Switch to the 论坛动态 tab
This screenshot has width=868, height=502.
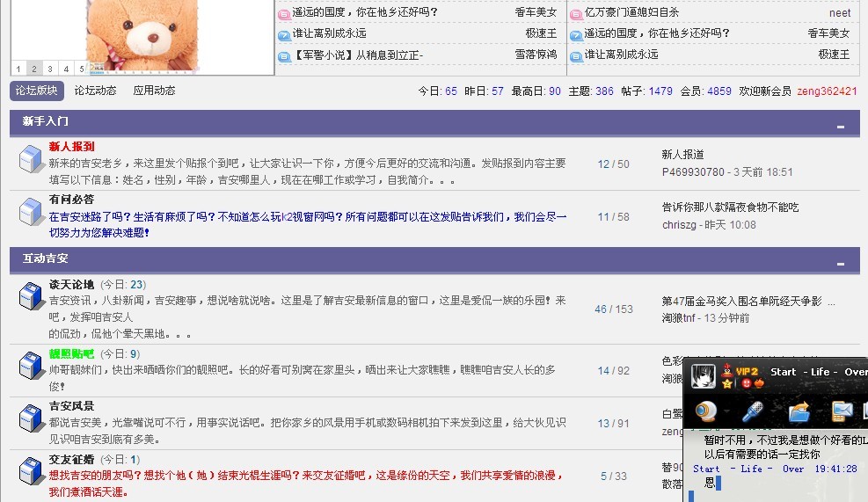coord(95,91)
